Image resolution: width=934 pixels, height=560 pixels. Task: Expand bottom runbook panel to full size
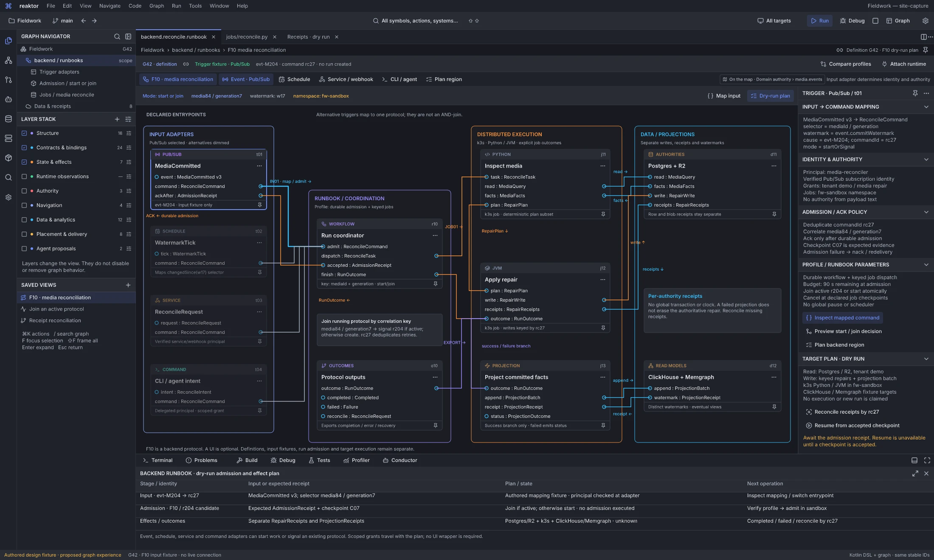coord(915,473)
